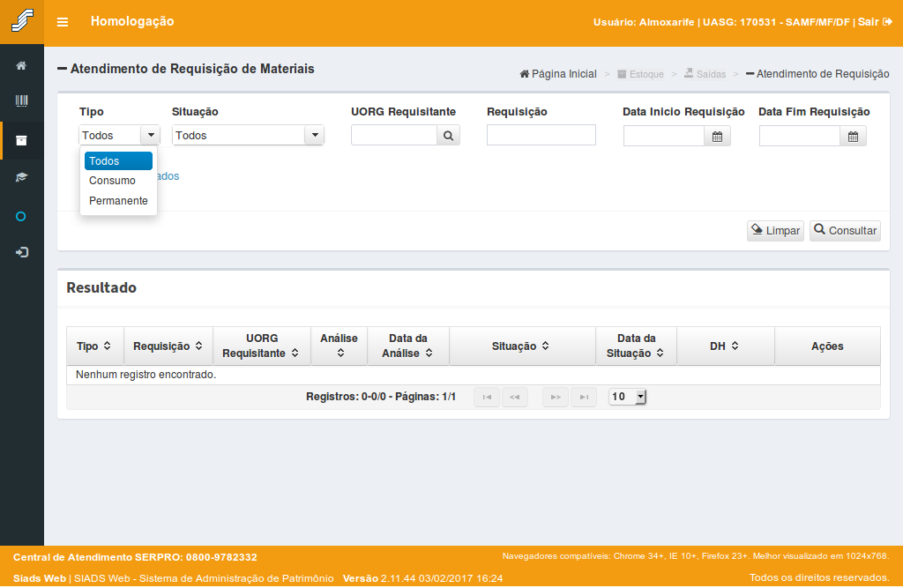The width and height of the screenshot is (903, 588).
Task: Open the home icon in sidebar
Action: click(21, 65)
